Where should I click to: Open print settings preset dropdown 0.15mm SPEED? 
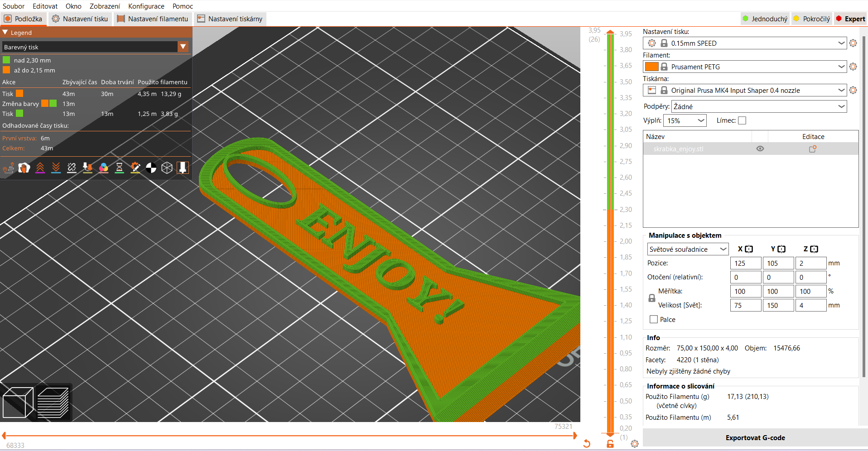(745, 43)
